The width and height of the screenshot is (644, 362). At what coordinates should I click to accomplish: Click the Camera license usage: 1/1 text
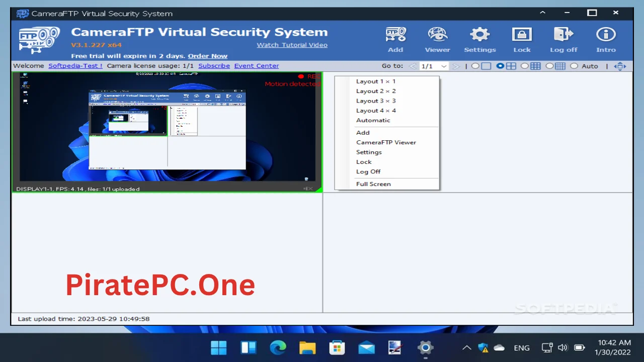coord(150,66)
